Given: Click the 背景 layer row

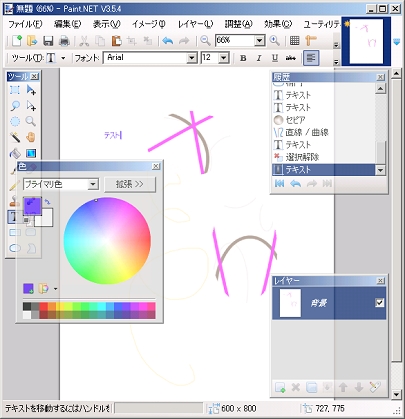Looking at the screenshot, I should coord(329,303).
